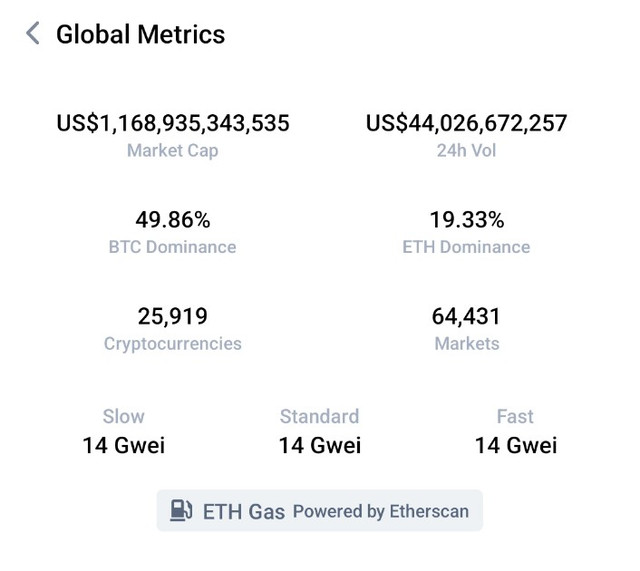Select the market cap value US$1,168,935,343,535
The height and width of the screenshot is (571, 640).
tap(173, 123)
